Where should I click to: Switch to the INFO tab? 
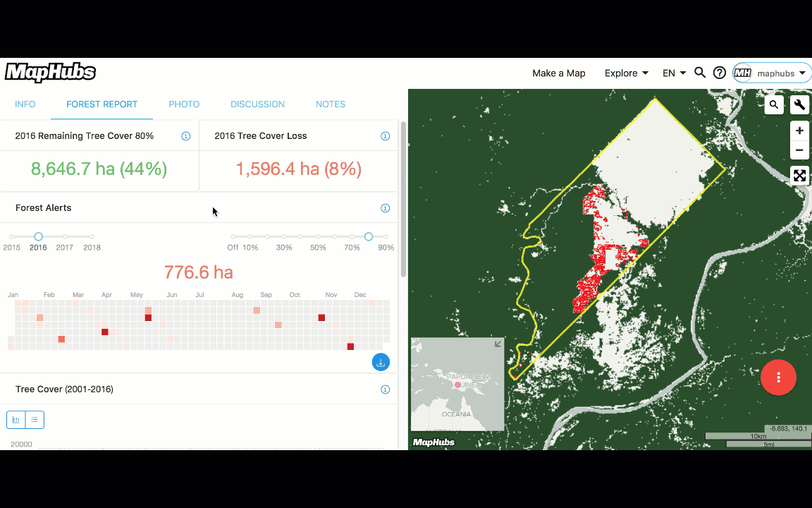(x=25, y=104)
